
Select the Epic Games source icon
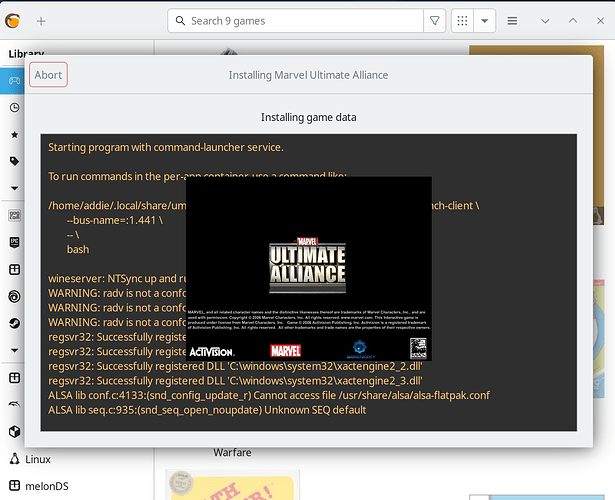(15, 242)
